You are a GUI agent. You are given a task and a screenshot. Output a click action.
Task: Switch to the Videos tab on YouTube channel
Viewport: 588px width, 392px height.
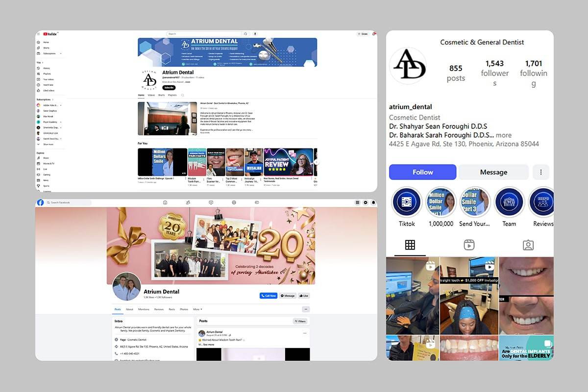coord(151,95)
